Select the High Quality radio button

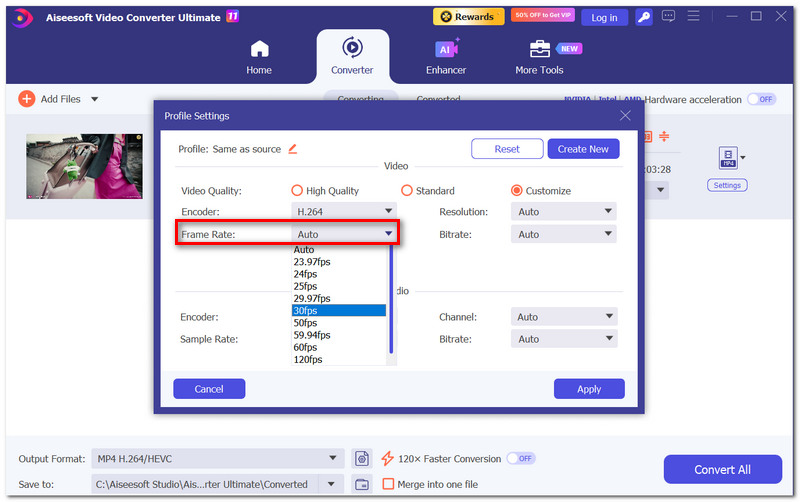(x=297, y=191)
